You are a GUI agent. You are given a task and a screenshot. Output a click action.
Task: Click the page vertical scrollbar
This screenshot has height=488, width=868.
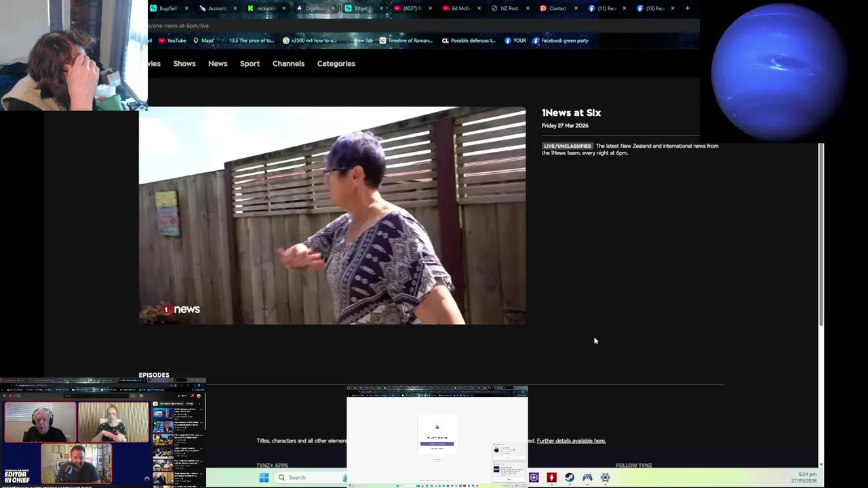click(821, 234)
